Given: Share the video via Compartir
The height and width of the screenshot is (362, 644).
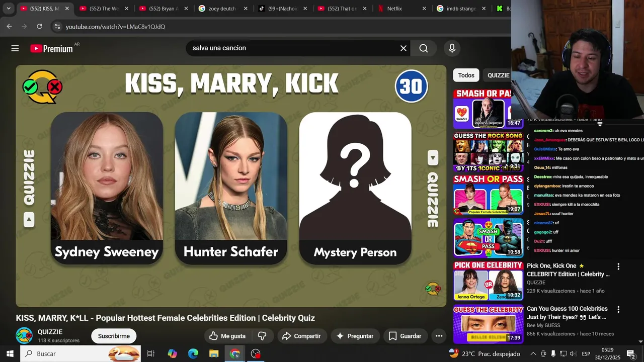Looking at the screenshot, I should point(301,336).
